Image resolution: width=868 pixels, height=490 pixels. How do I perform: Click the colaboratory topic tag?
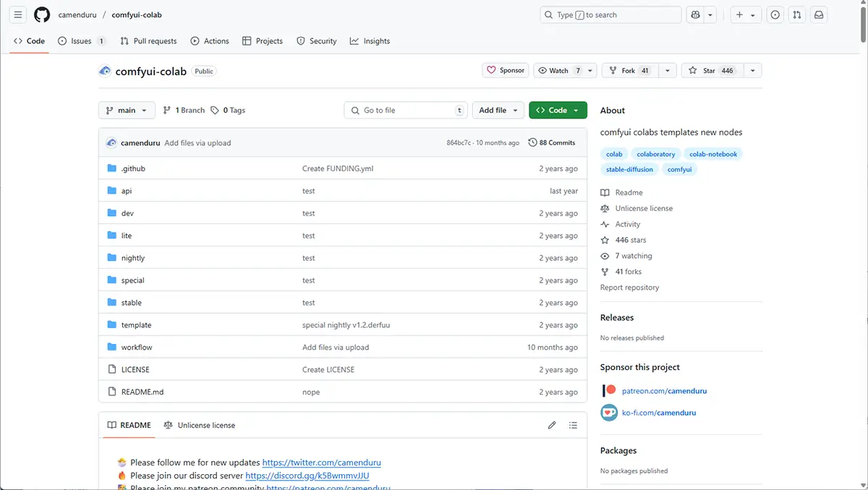(656, 154)
